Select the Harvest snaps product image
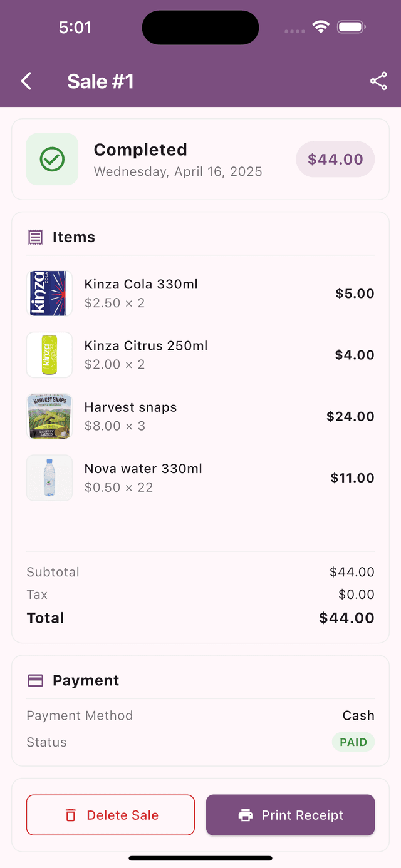401x868 pixels. click(x=49, y=416)
